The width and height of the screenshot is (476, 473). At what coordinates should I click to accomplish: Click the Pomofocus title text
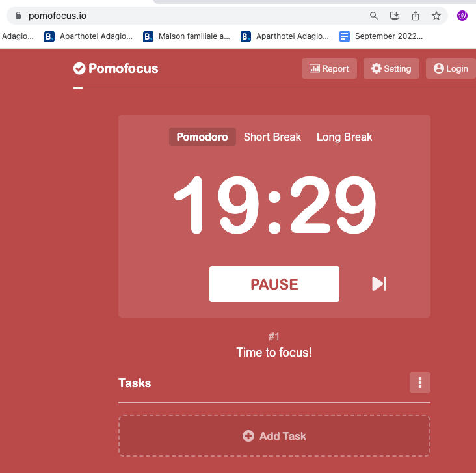click(x=124, y=68)
